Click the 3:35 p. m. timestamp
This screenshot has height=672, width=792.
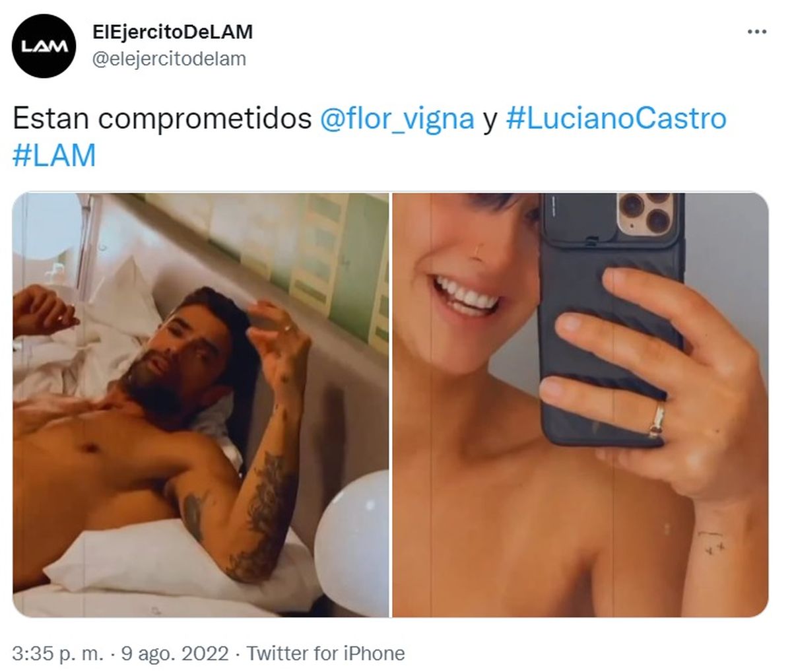[58, 654]
